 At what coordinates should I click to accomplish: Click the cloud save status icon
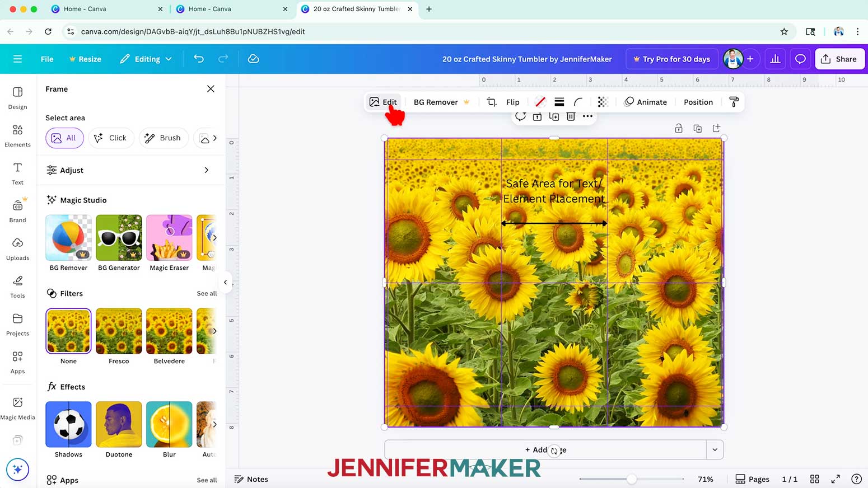(x=253, y=59)
